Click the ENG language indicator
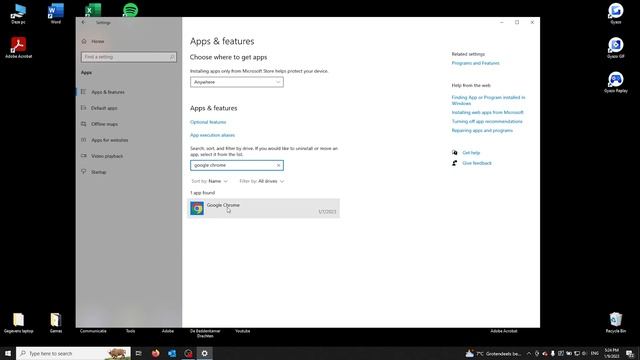The height and width of the screenshot is (360, 640). tap(595, 353)
